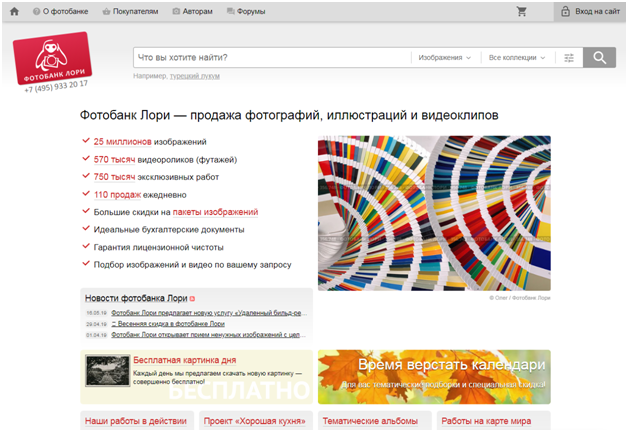Expand the Изображения dropdown
The image size is (628, 432).
pyautogui.click(x=444, y=58)
